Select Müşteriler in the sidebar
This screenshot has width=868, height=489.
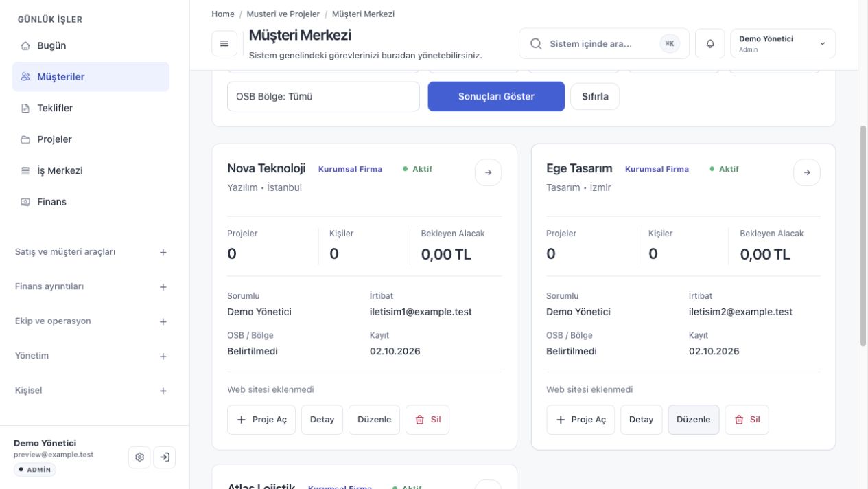coord(91,77)
